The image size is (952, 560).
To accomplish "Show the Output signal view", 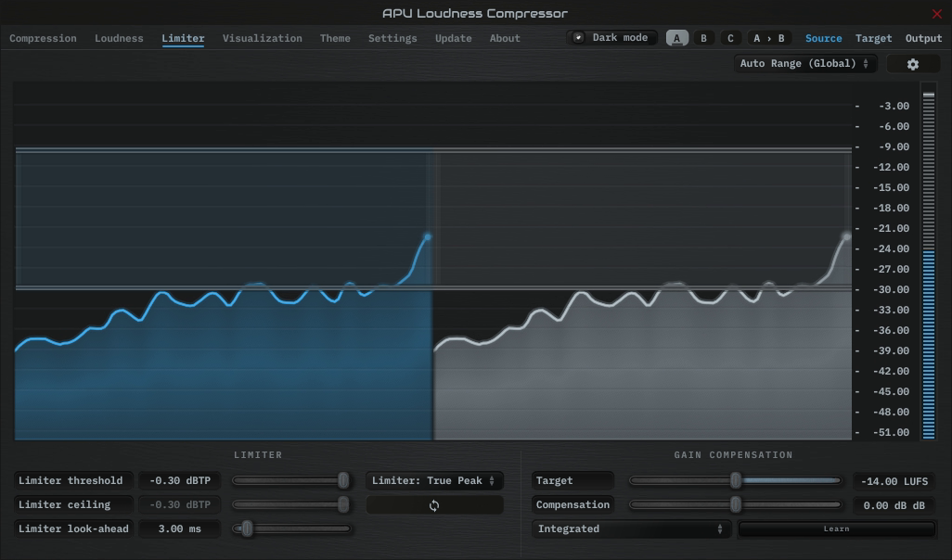I will pos(923,38).
